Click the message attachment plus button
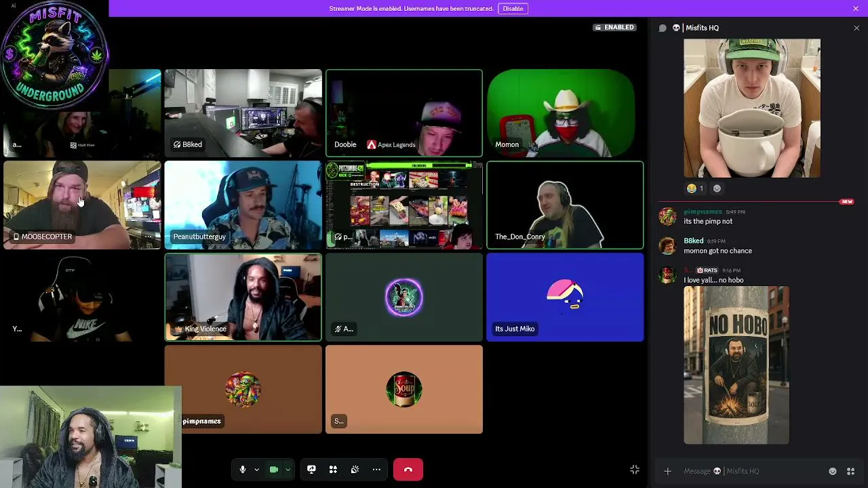The width and height of the screenshot is (868, 488). point(667,471)
